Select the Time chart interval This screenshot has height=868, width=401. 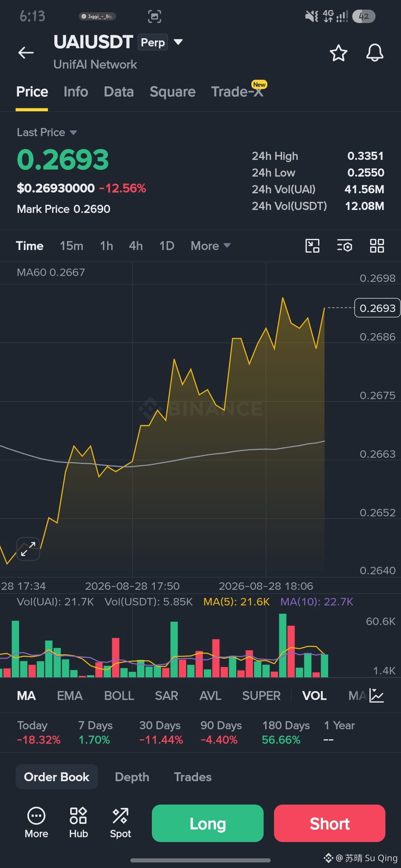point(30,246)
